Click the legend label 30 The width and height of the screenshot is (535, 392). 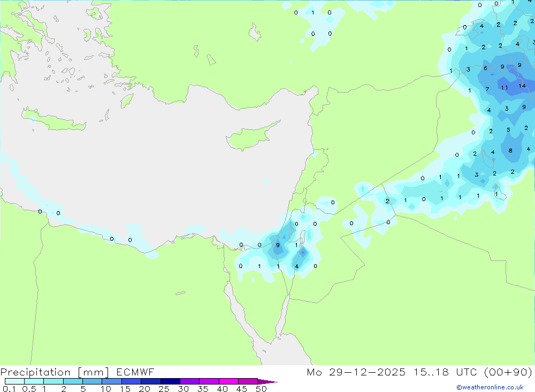click(x=184, y=389)
